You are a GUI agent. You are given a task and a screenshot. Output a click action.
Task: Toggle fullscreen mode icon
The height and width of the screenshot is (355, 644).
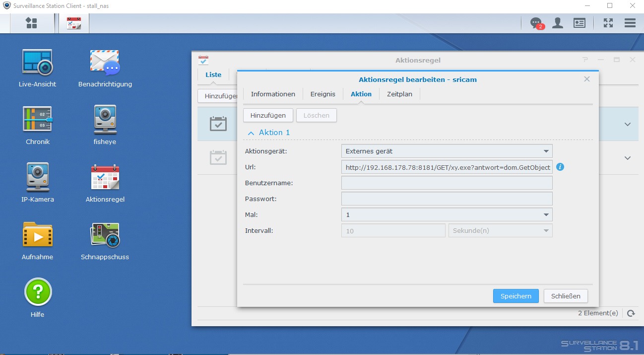point(608,23)
